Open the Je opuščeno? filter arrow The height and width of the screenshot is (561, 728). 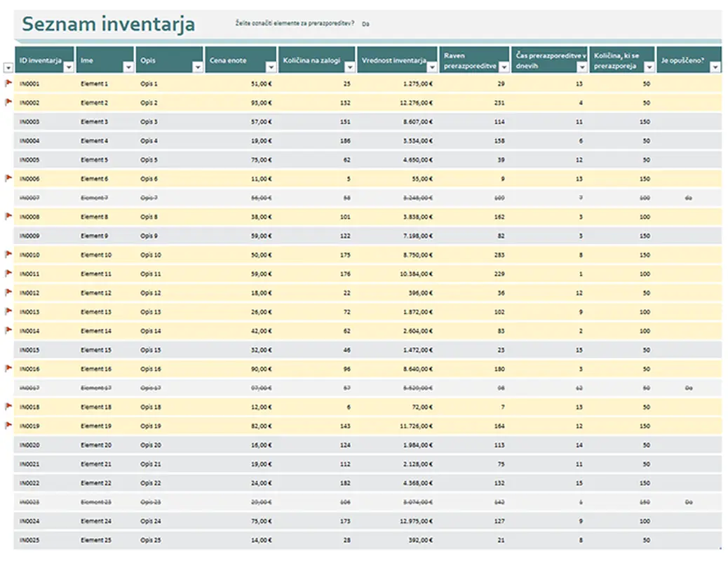pos(715,67)
